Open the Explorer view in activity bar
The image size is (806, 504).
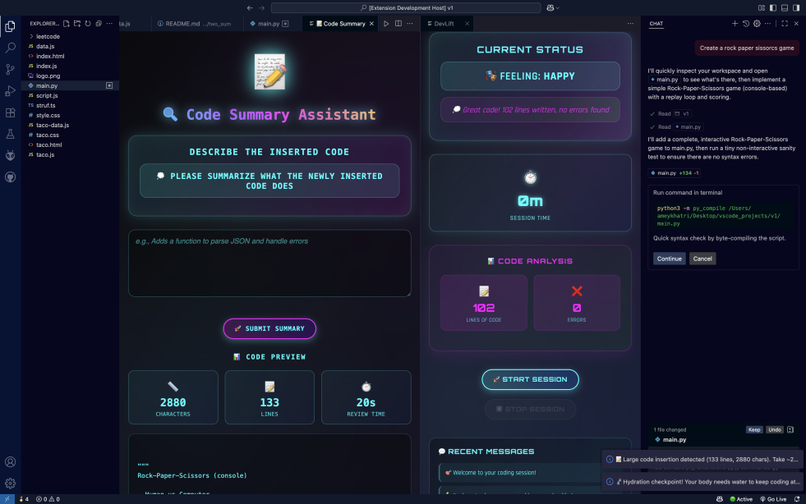tap(10, 26)
